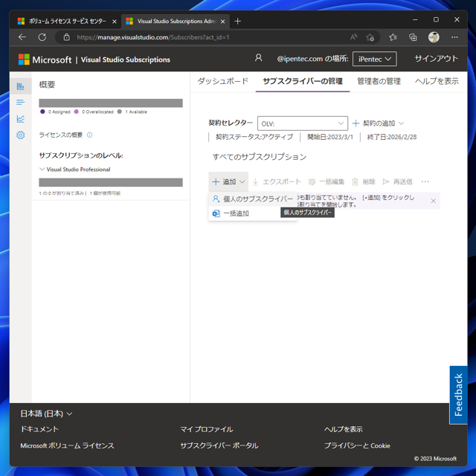Open the OLV agreement selector combo box
The height and width of the screenshot is (476, 476).
coord(303,123)
